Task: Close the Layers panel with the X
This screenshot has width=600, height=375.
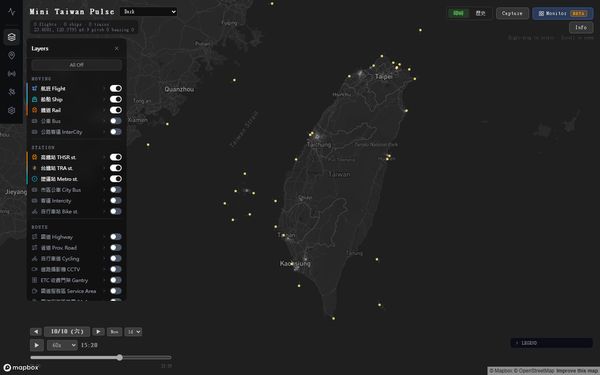Action: click(x=116, y=49)
